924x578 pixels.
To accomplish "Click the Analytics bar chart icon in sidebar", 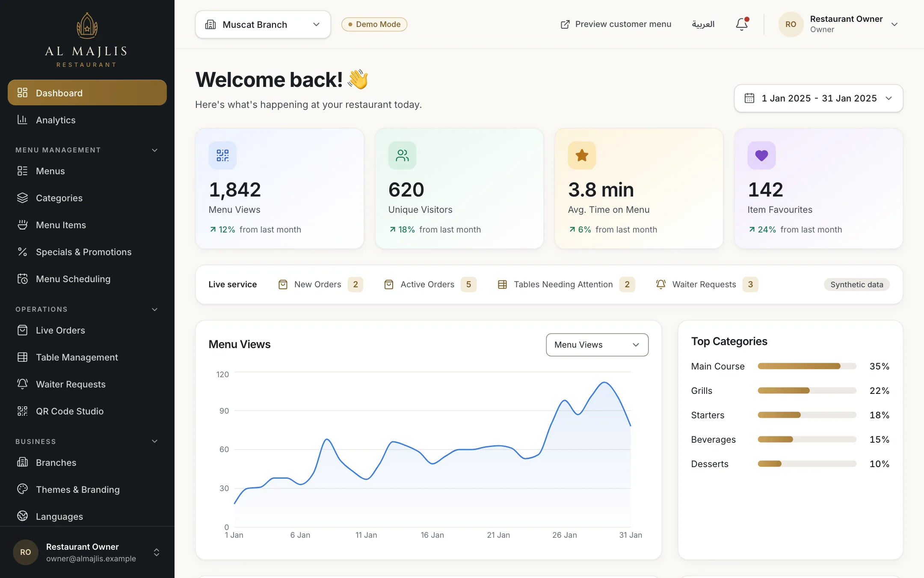I will click(22, 120).
